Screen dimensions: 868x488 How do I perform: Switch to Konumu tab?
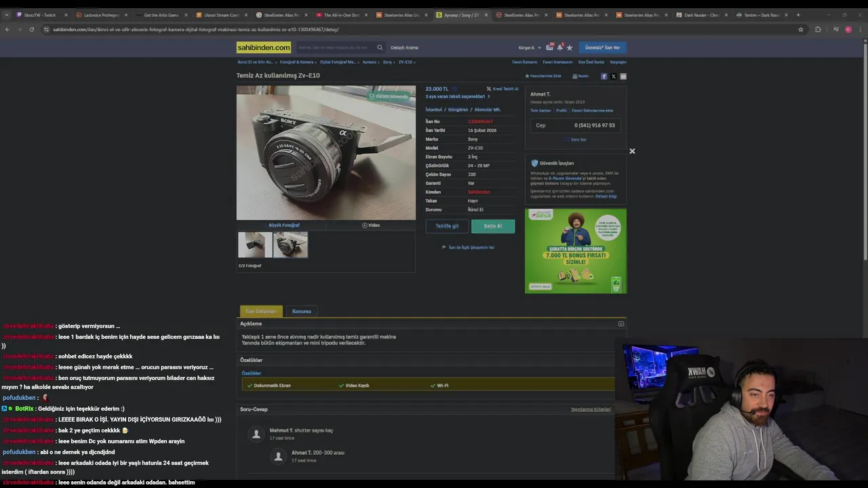pyautogui.click(x=302, y=311)
